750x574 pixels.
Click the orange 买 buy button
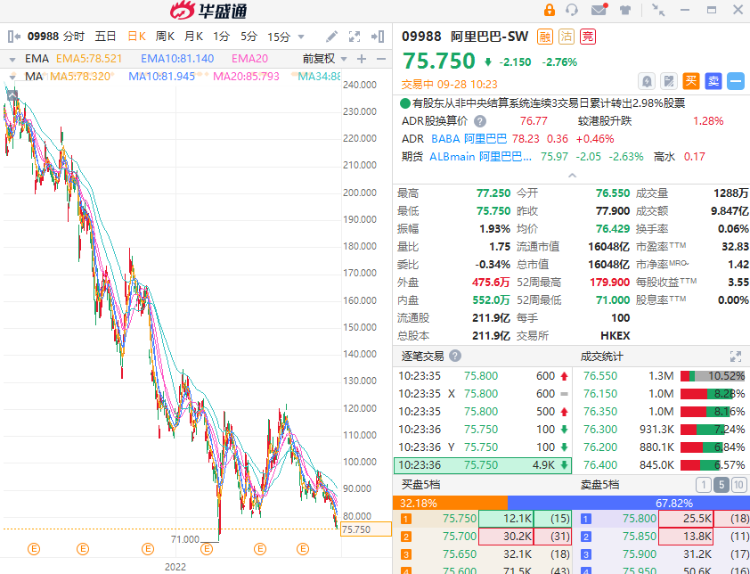(x=691, y=81)
